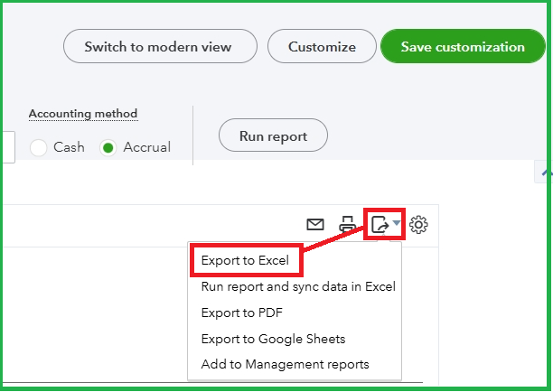
Task: Choose Run report and sync data in Excel
Action: coord(298,286)
